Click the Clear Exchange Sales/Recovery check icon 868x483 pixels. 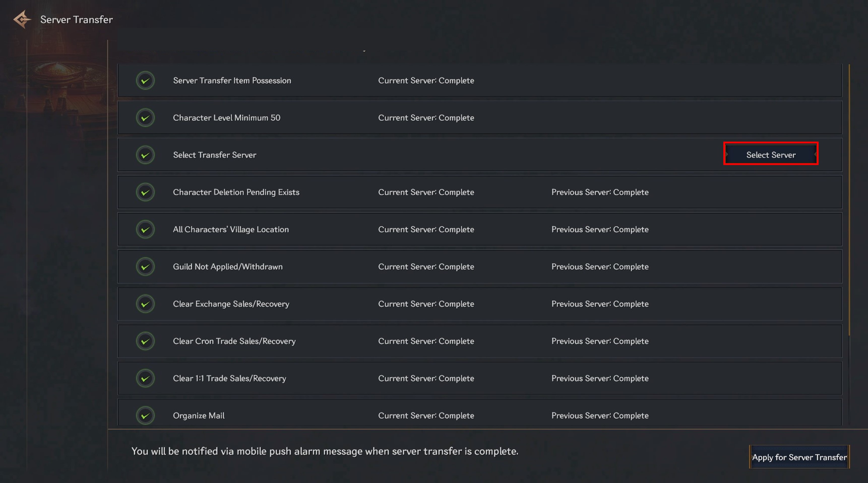pyautogui.click(x=145, y=304)
